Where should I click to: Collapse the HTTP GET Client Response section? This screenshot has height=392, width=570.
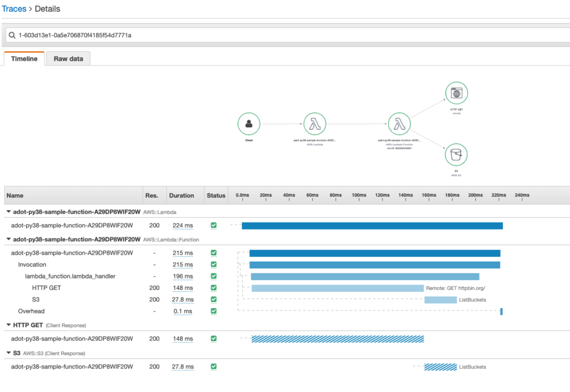click(x=7, y=325)
